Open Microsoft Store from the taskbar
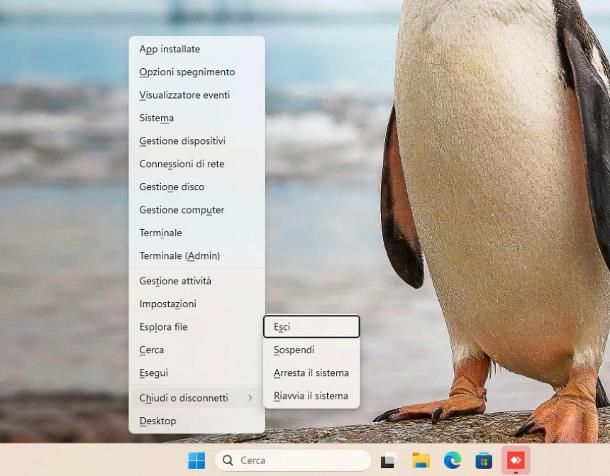This screenshot has width=610, height=476. (x=484, y=461)
